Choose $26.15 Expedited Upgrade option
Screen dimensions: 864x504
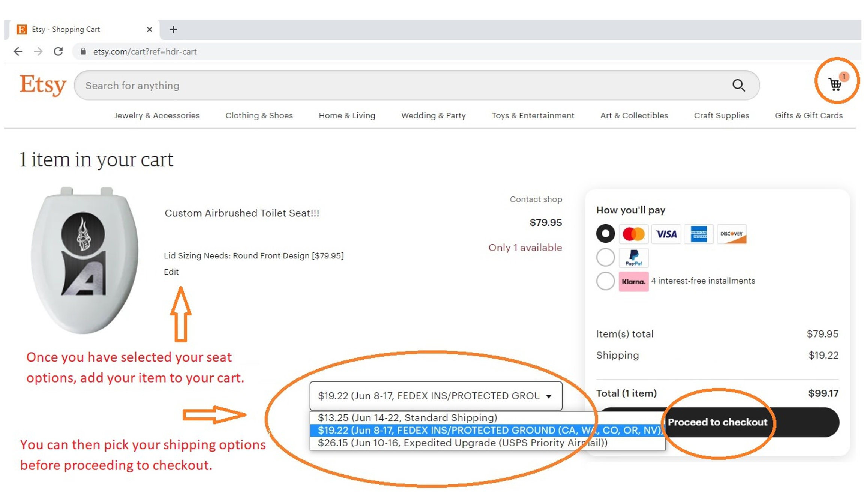pyautogui.click(x=487, y=443)
